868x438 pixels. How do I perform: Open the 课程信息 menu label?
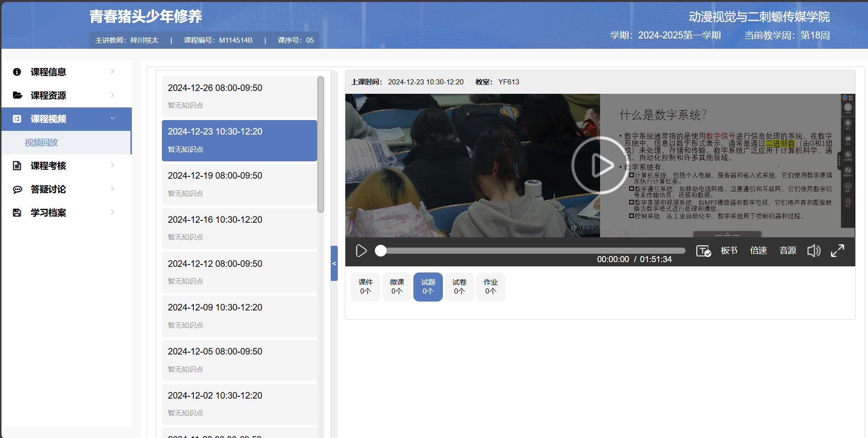tap(48, 72)
